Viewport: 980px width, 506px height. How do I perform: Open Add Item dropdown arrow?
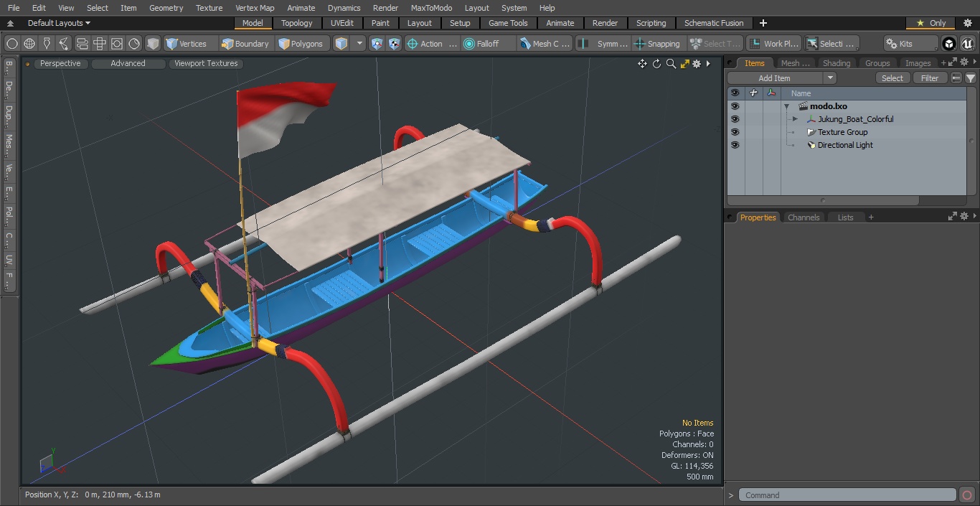tap(830, 78)
